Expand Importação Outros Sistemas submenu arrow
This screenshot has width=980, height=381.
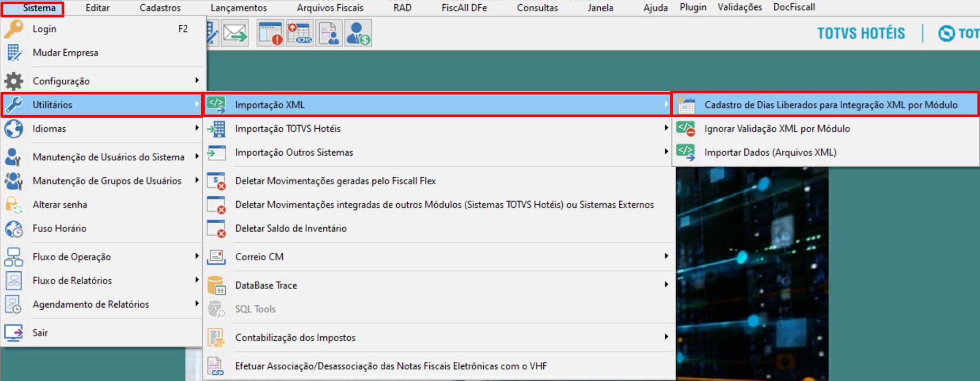(666, 151)
